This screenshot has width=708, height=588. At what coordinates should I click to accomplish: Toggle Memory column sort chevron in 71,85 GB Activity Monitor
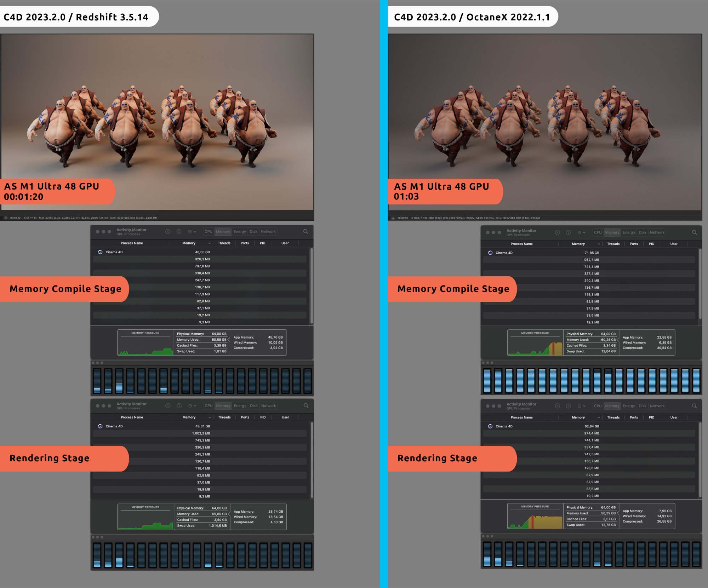[x=599, y=244]
